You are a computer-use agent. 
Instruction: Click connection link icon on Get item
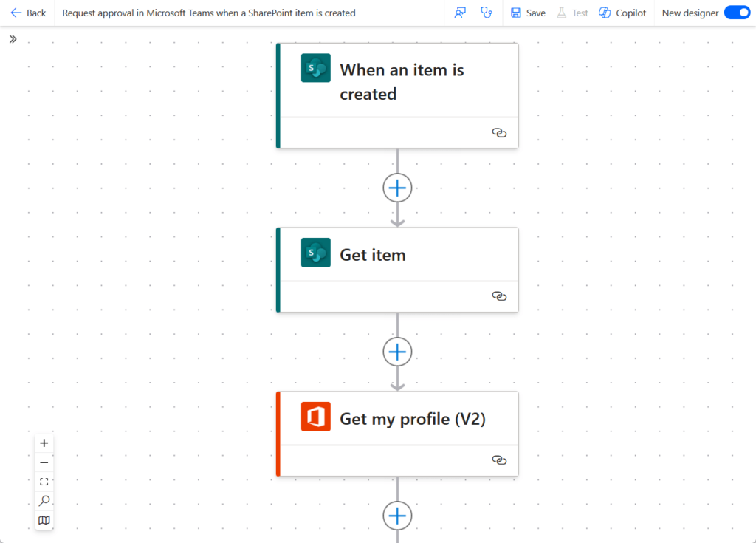(x=499, y=296)
